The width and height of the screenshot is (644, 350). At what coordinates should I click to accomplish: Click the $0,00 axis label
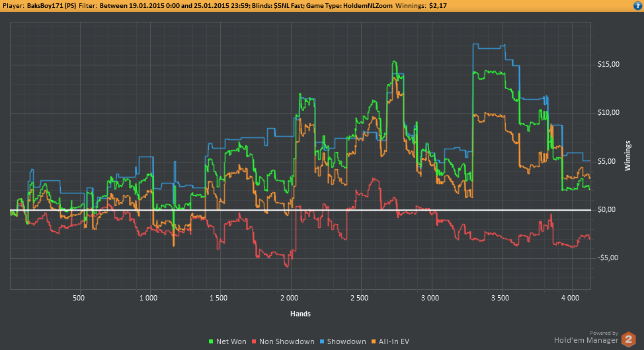click(x=606, y=210)
